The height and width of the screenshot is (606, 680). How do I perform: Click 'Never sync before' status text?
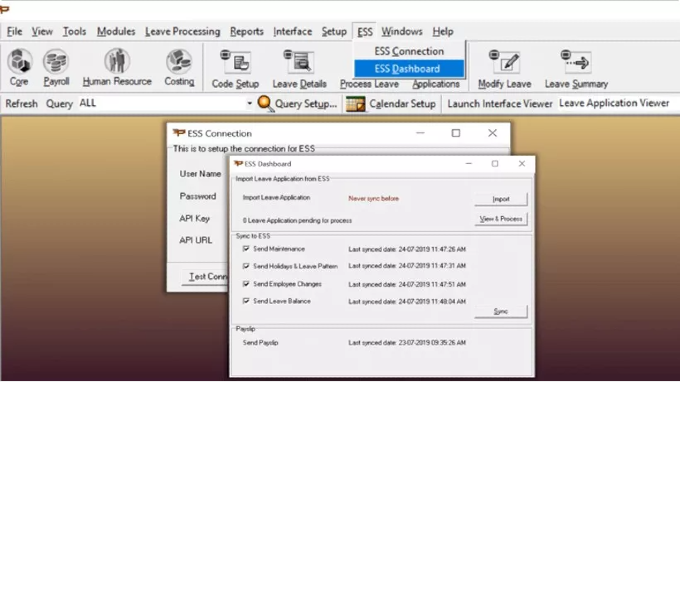click(x=373, y=198)
